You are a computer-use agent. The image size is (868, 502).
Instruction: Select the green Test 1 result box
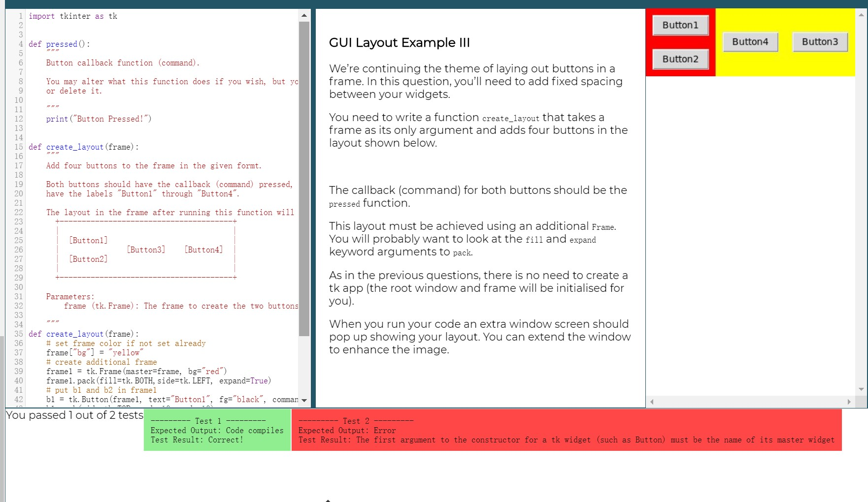point(217,430)
